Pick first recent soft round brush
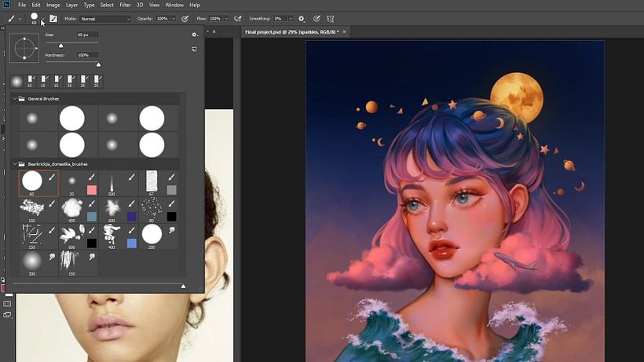The width and height of the screenshot is (644, 362). coord(16,81)
